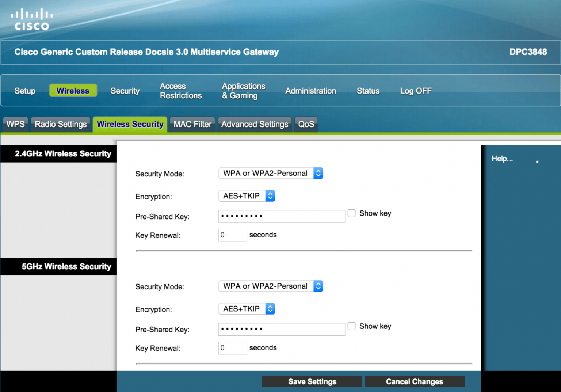Click the Cancel Changes button
This screenshot has height=392, width=561.
(x=415, y=381)
